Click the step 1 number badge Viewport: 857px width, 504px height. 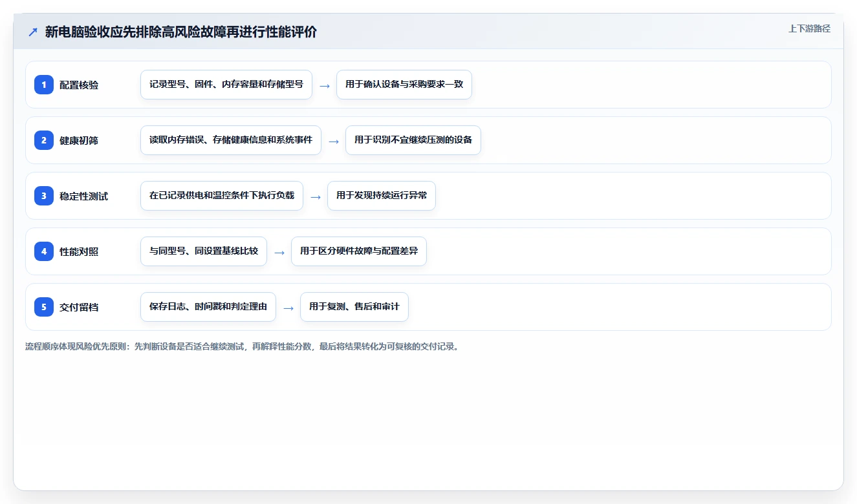point(44,85)
